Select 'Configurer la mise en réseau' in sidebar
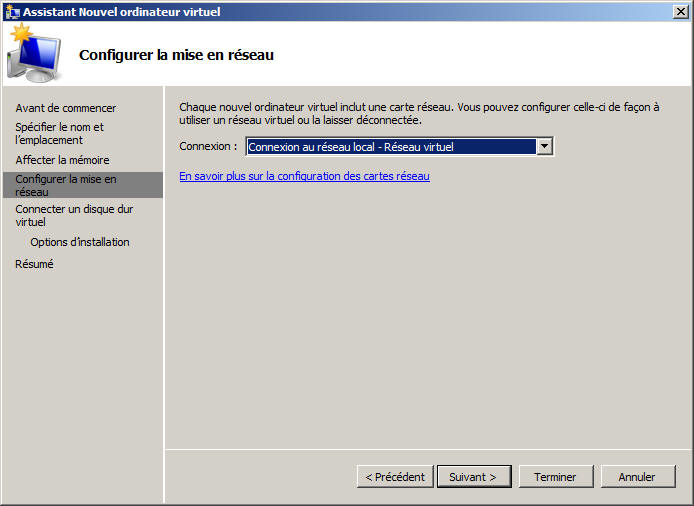The width and height of the screenshot is (694, 506). tap(66, 185)
